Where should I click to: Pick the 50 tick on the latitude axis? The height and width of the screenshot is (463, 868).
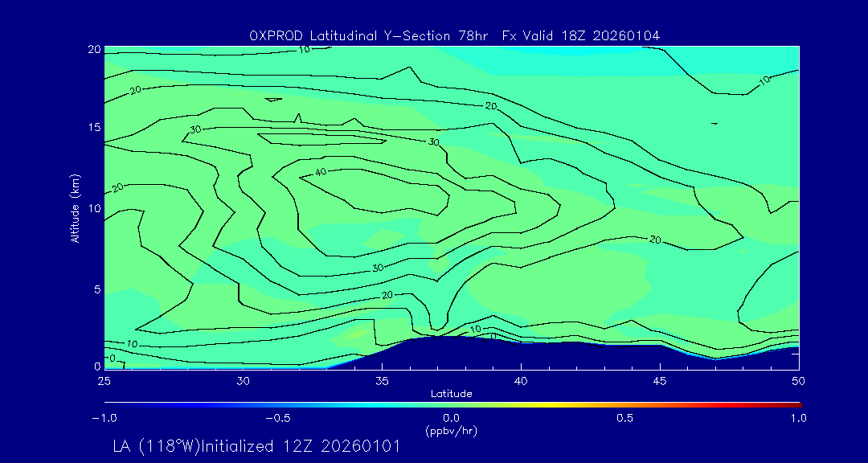[799, 379]
